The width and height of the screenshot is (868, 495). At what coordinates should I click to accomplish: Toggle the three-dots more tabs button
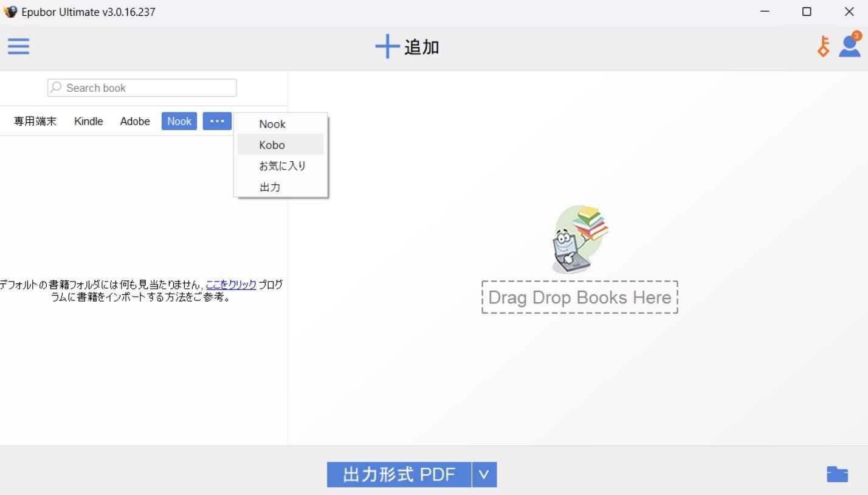(x=217, y=121)
